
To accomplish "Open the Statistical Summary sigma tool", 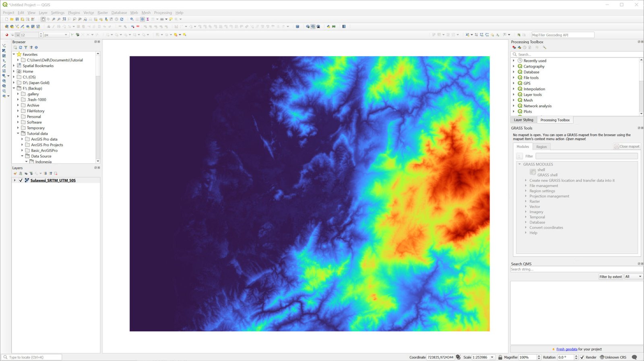I will point(148,19).
